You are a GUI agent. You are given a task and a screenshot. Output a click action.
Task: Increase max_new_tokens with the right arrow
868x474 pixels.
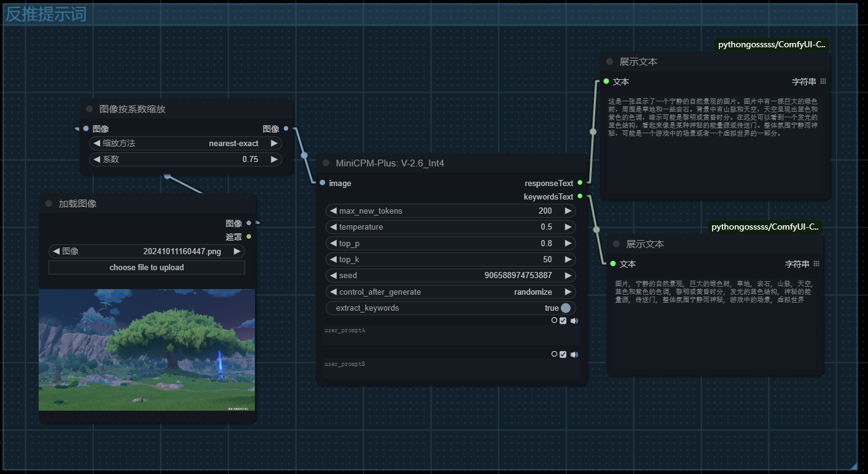point(568,211)
